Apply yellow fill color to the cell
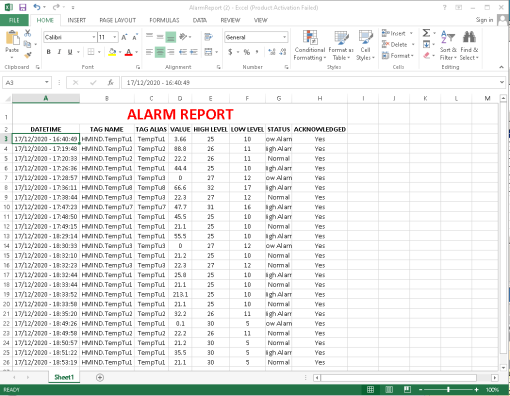The image size is (510, 396). pos(112,52)
